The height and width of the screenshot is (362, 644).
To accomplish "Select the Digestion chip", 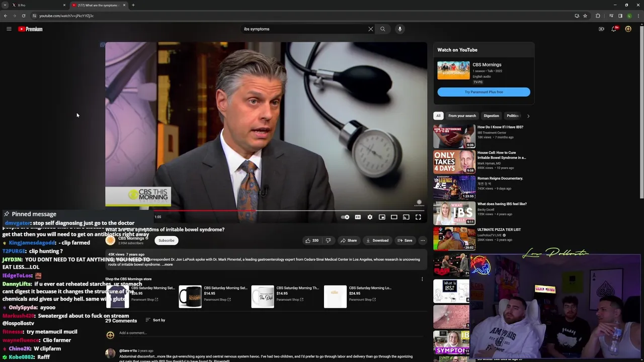I will (x=491, y=116).
